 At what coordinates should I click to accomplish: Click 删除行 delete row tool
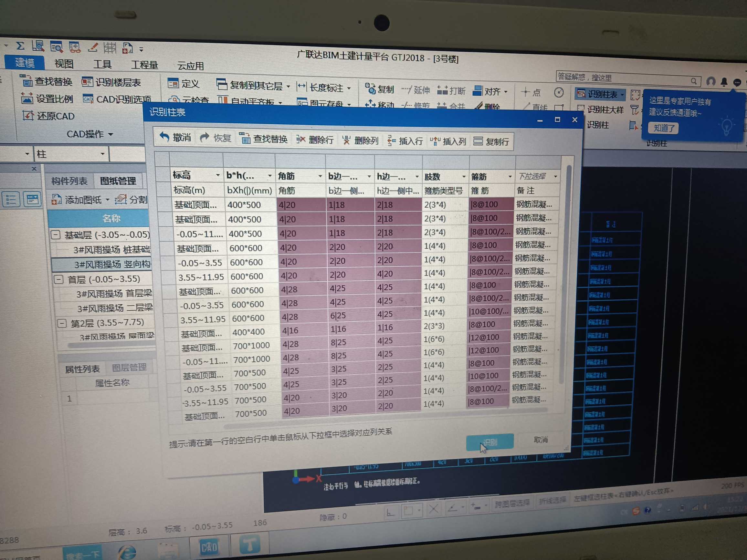point(315,140)
